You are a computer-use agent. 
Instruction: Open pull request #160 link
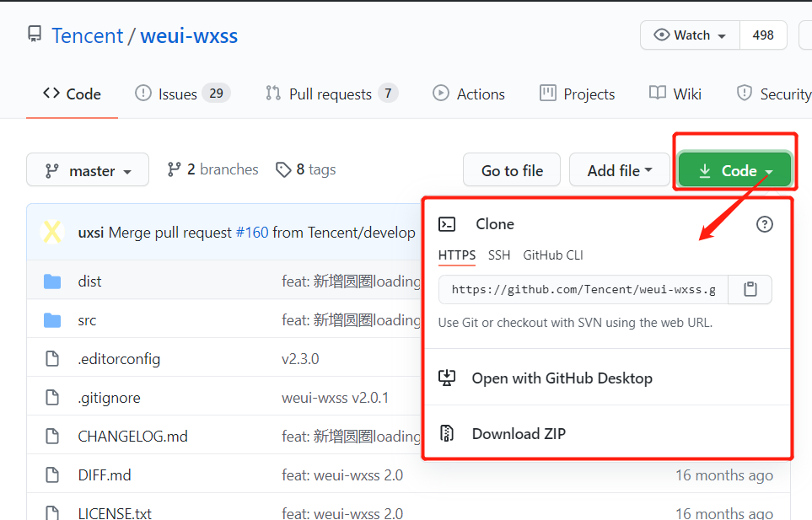click(x=252, y=233)
